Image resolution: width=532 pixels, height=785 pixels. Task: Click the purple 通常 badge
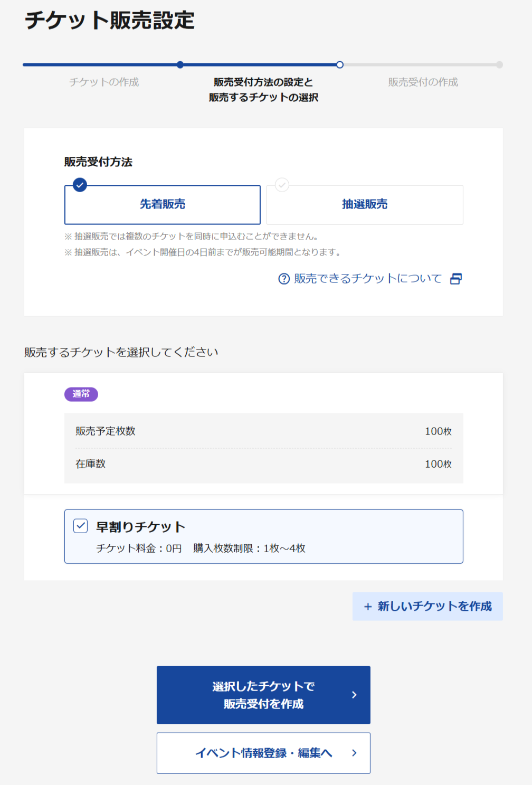tap(81, 394)
